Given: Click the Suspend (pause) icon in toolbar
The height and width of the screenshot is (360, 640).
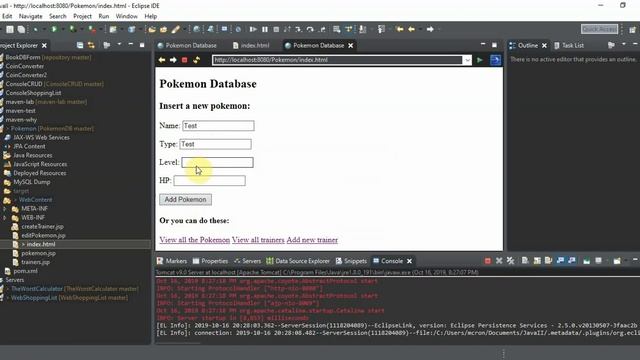Looking at the screenshot, I should click(x=265, y=29).
